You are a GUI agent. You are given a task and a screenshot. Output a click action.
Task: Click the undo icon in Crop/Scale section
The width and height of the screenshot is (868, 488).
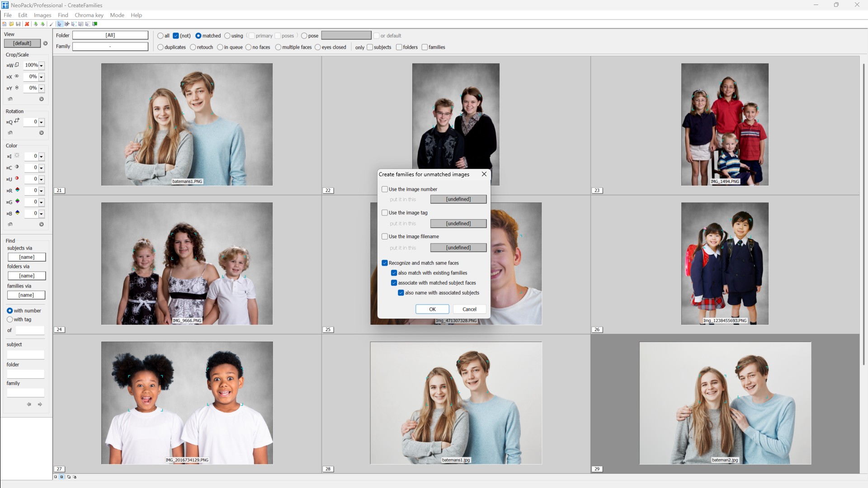(10, 99)
